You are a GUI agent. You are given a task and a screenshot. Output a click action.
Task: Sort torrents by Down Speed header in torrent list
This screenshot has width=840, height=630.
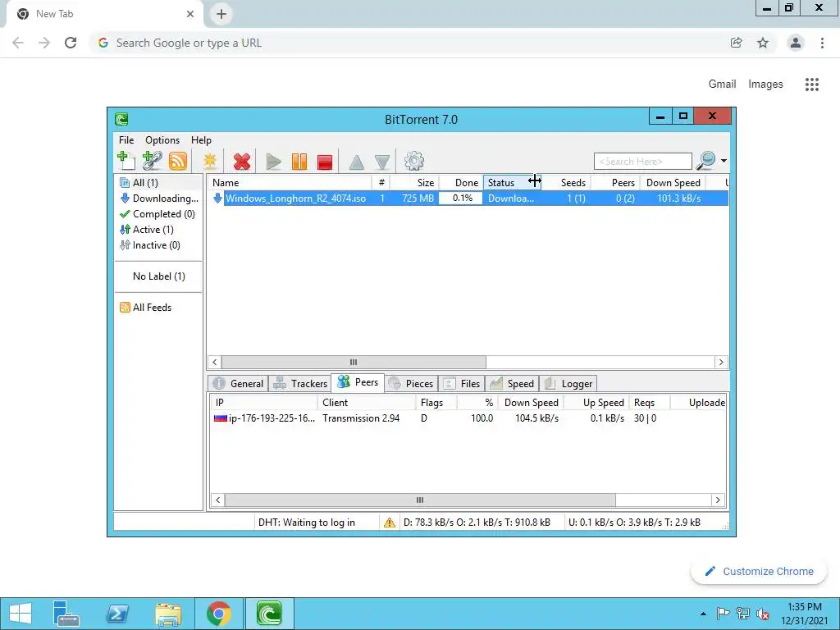click(x=673, y=183)
